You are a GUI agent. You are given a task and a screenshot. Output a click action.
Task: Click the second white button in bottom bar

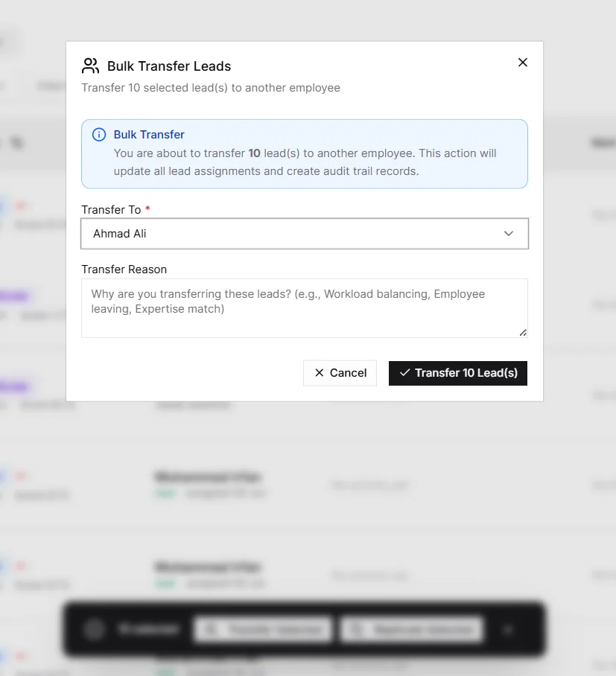(411, 630)
